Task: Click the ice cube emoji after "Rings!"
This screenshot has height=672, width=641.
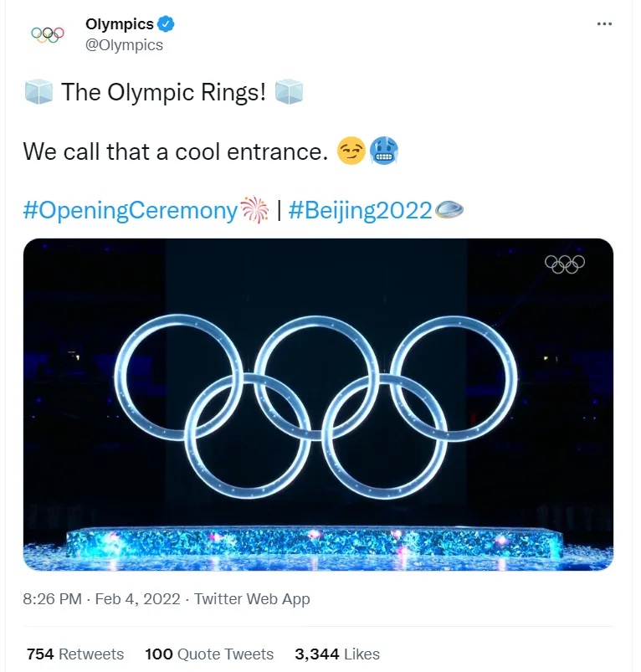Action: [x=289, y=92]
